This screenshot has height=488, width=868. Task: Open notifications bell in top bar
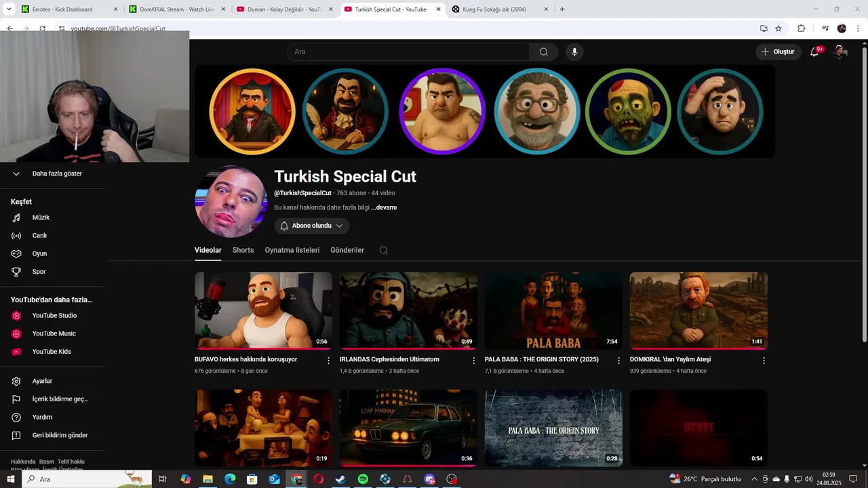814,52
